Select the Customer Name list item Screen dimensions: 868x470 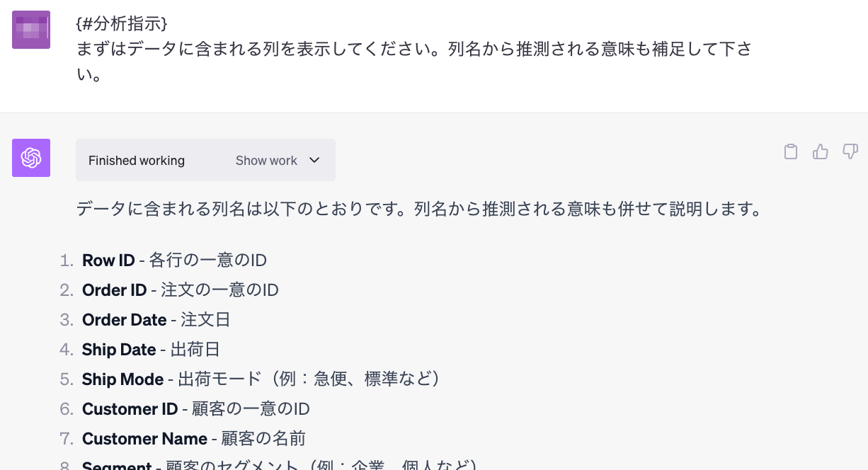193,439
